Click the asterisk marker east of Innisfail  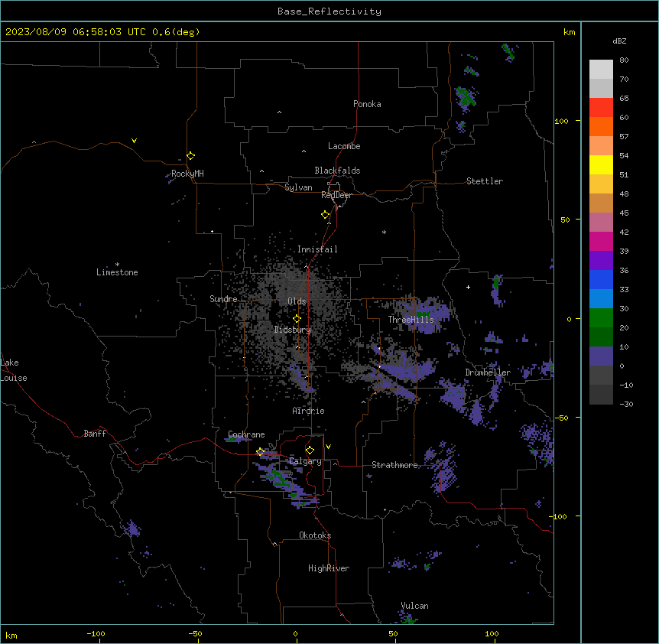coord(384,232)
